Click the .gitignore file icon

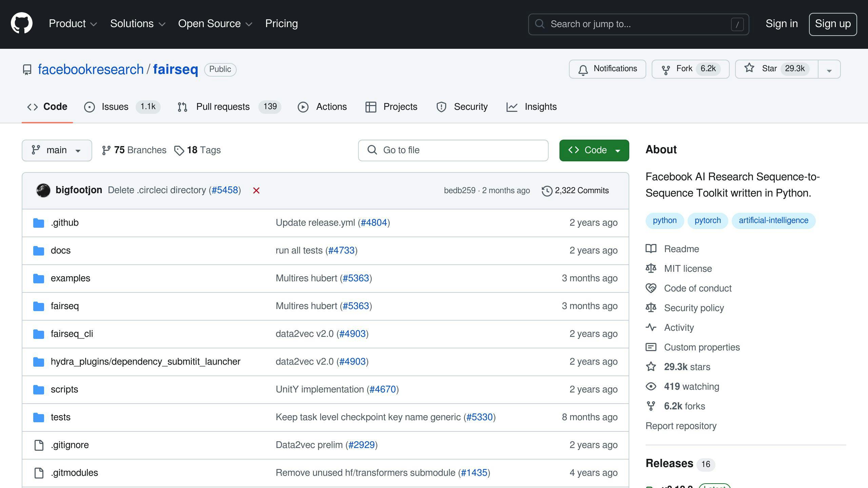tap(39, 445)
